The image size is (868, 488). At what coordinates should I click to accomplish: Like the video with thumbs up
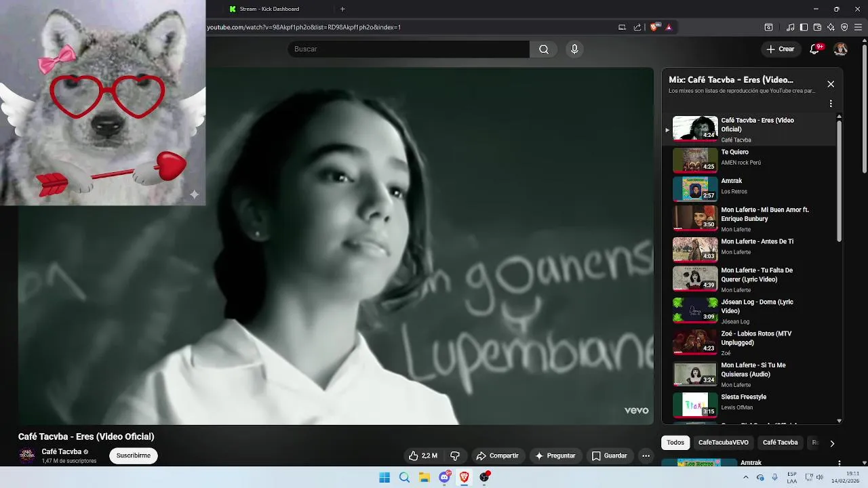pos(422,455)
